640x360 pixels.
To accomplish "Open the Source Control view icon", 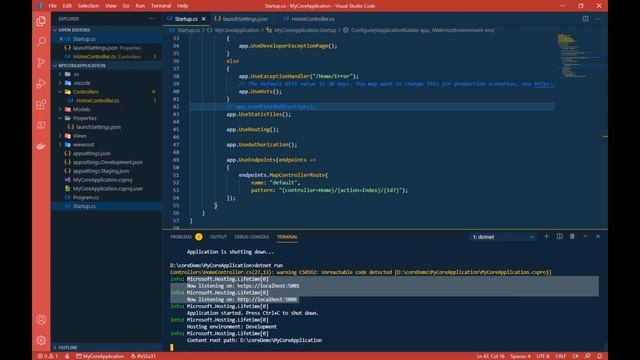I will [x=41, y=62].
